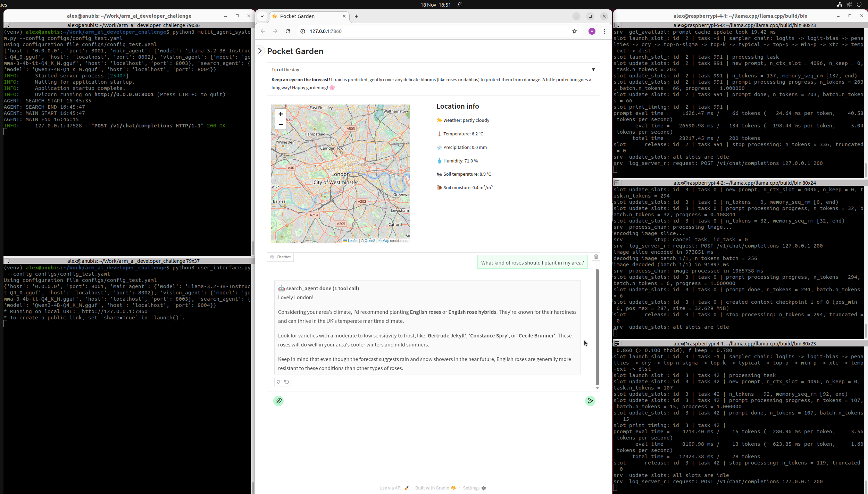Click the chat message input field

click(x=434, y=401)
